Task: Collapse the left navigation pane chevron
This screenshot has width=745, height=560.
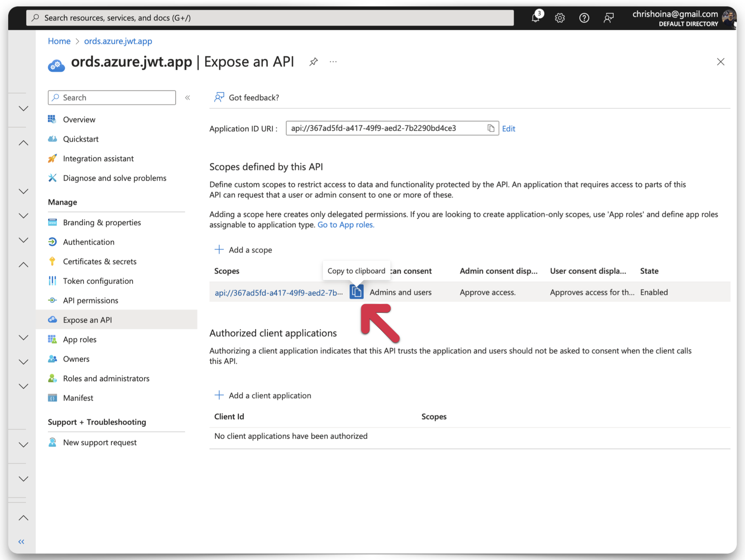Action: pyautogui.click(x=21, y=542)
